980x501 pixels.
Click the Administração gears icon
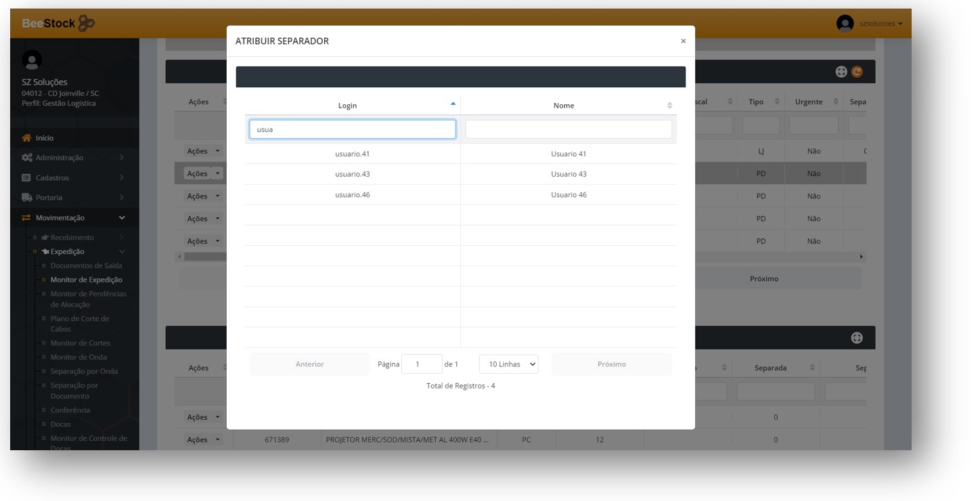(x=27, y=158)
